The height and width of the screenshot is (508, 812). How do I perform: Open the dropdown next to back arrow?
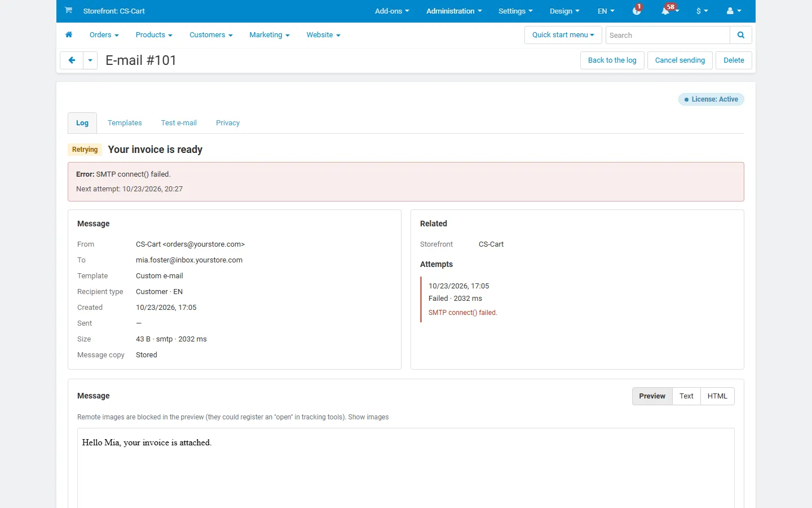(90, 60)
